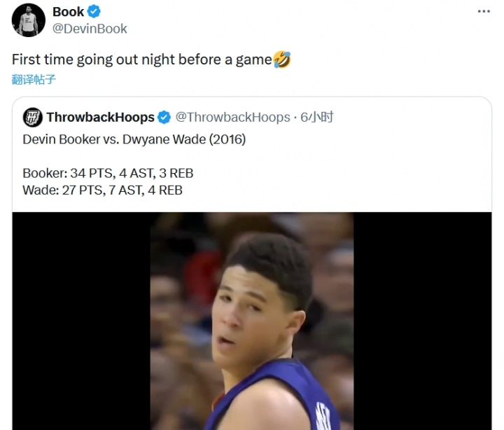Click the Booker 34 PTS stats line
This screenshot has width=504, height=430.
click(x=108, y=173)
